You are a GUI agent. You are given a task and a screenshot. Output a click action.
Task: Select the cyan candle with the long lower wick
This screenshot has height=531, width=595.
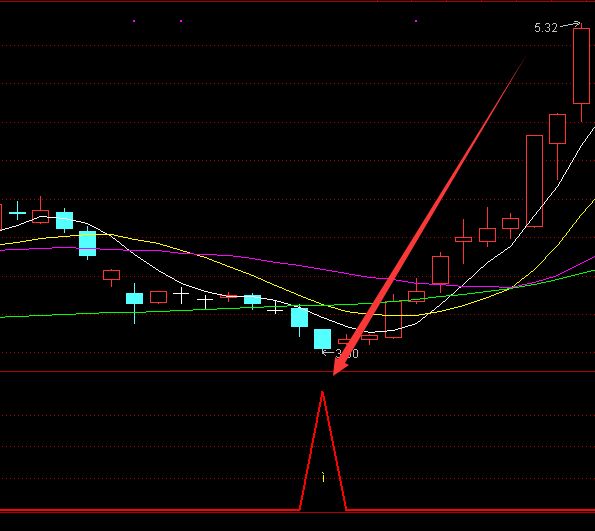pyautogui.click(x=134, y=302)
